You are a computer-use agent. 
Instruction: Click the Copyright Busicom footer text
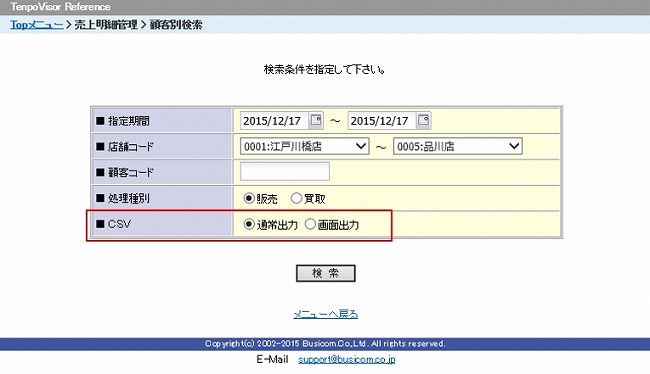[325, 344]
